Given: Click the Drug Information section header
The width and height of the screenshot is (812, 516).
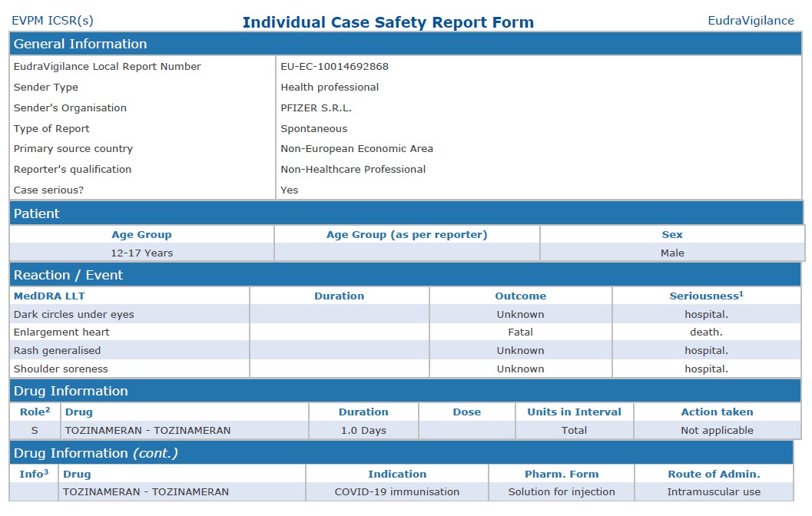Looking at the screenshot, I should (405, 391).
